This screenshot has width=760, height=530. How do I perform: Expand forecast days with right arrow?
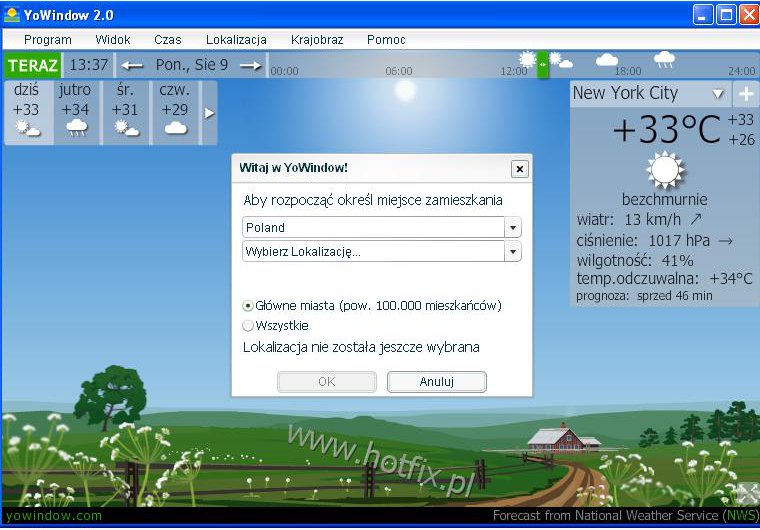point(209,113)
